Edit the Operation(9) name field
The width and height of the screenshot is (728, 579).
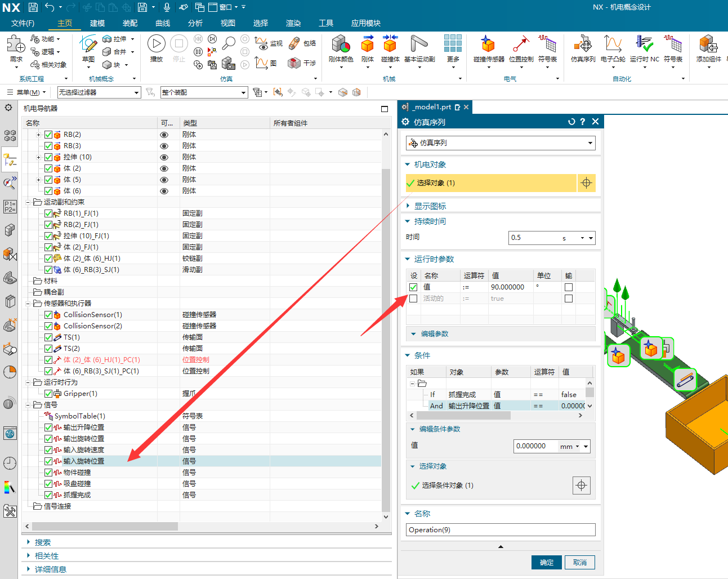coord(501,530)
